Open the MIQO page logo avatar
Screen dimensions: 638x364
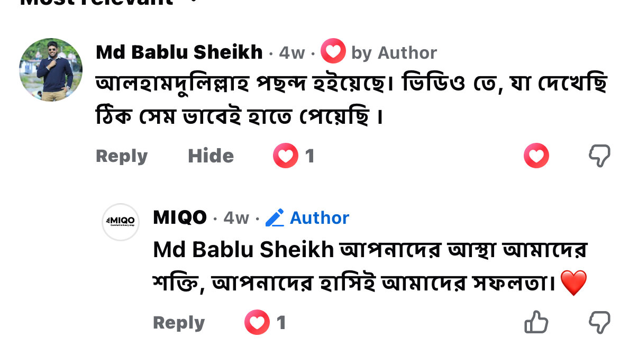[x=121, y=222]
